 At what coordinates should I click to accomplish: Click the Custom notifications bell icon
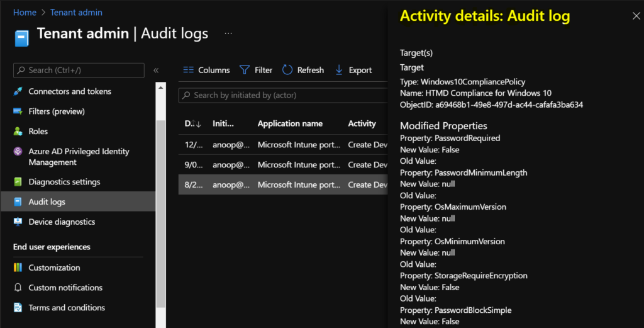pos(18,287)
